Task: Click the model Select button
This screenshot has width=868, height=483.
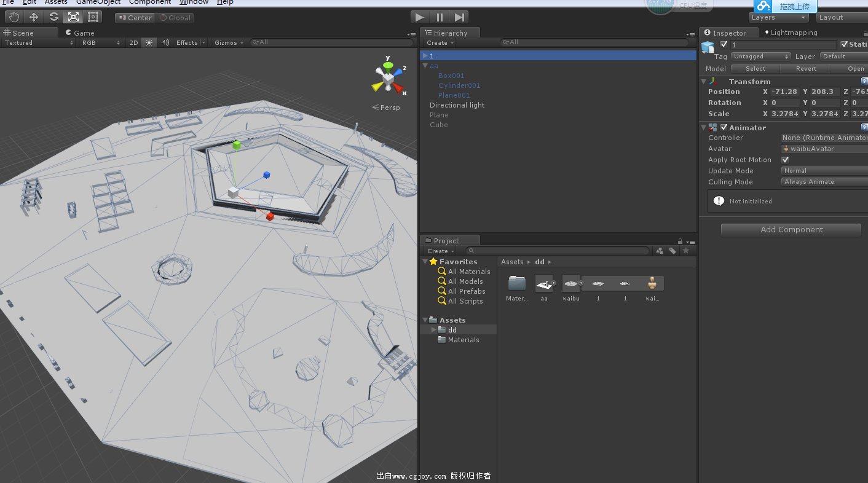Action: click(x=756, y=69)
